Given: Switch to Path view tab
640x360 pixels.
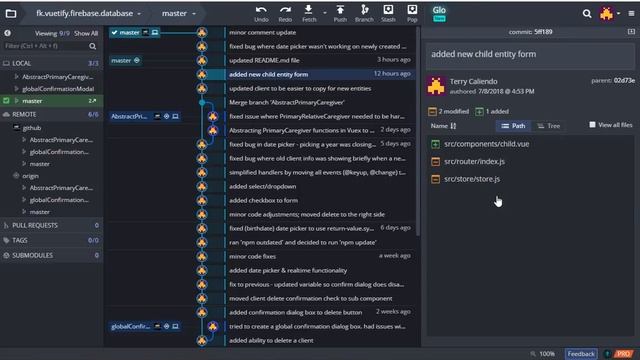Looking at the screenshot, I should coord(513,126).
